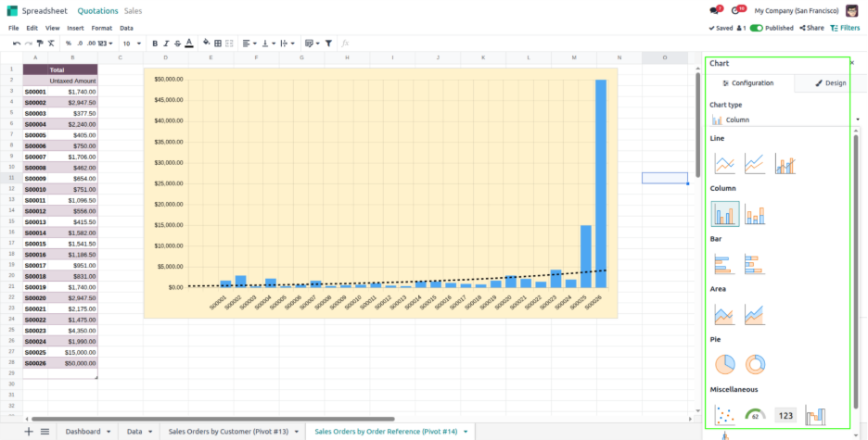
Task: Click the Share button
Action: 811,28
